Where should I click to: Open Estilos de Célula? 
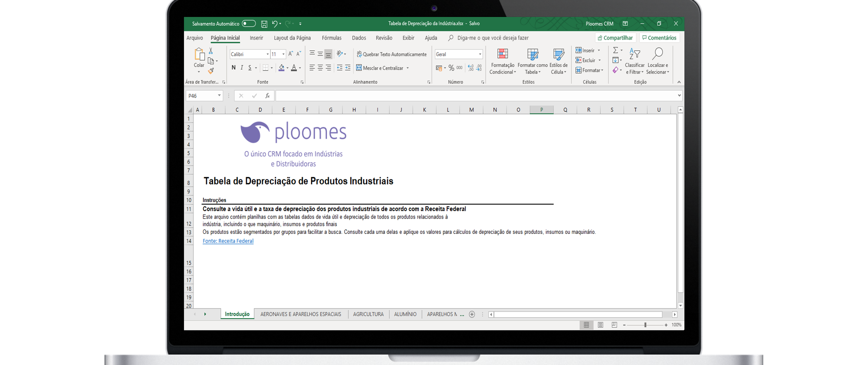pos(559,61)
